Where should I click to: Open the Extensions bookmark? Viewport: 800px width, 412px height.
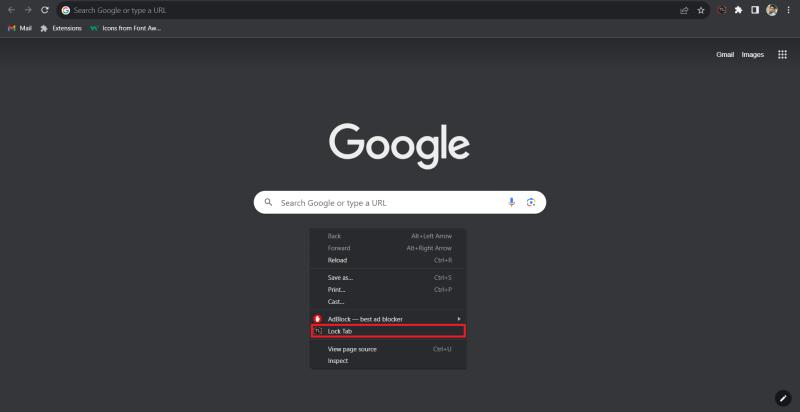tap(61, 29)
